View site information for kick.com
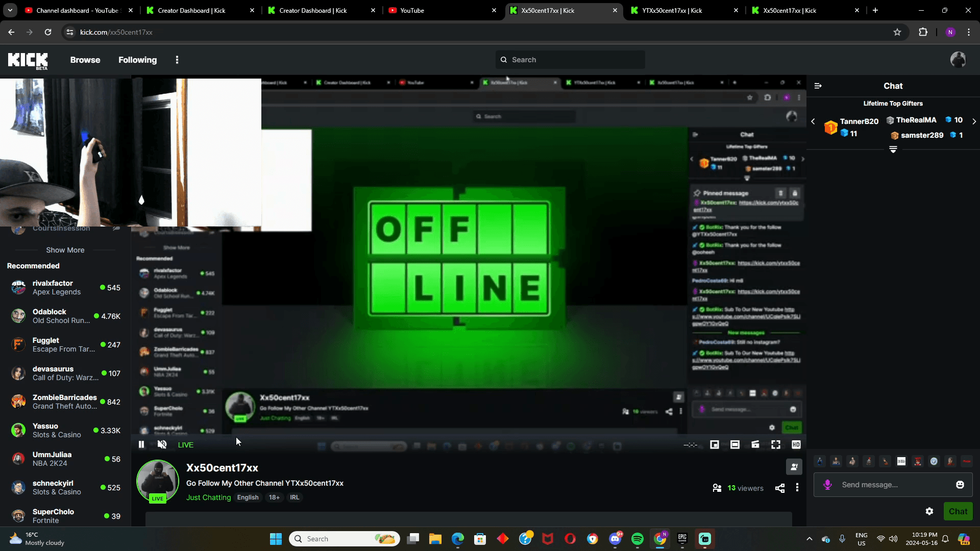 click(x=70, y=32)
